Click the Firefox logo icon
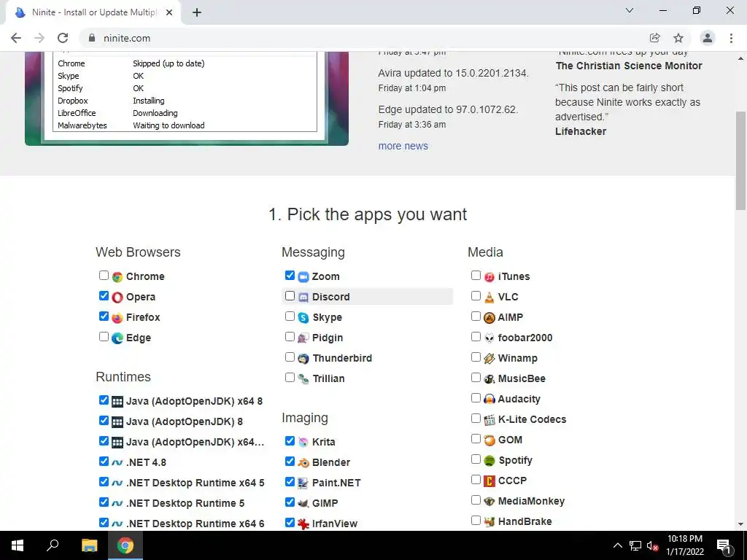Image resolution: width=747 pixels, height=560 pixels. point(117,318)
